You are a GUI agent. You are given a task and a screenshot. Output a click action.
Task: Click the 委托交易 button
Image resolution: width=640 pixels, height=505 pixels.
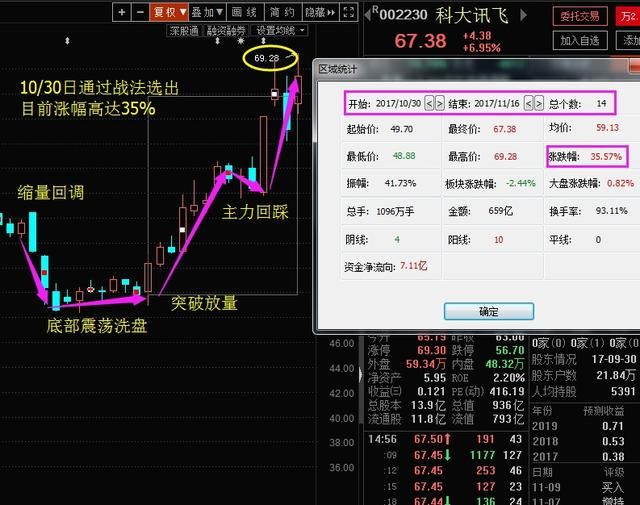pos(580,17)
